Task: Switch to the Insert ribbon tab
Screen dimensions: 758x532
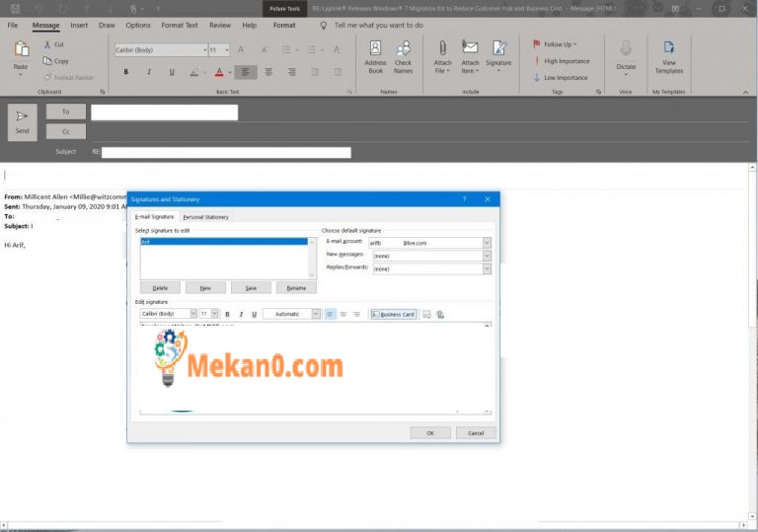Action: tap(79, 25)
